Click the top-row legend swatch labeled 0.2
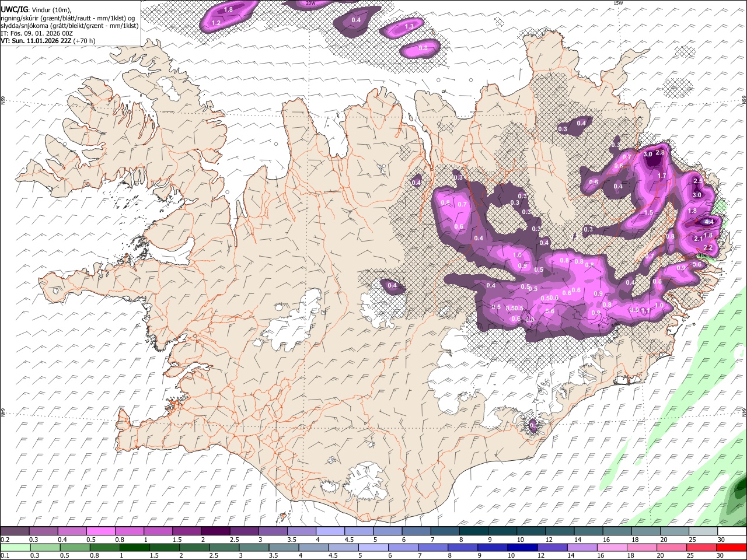This screenshot has height=560, width=747. pos(15,531)
